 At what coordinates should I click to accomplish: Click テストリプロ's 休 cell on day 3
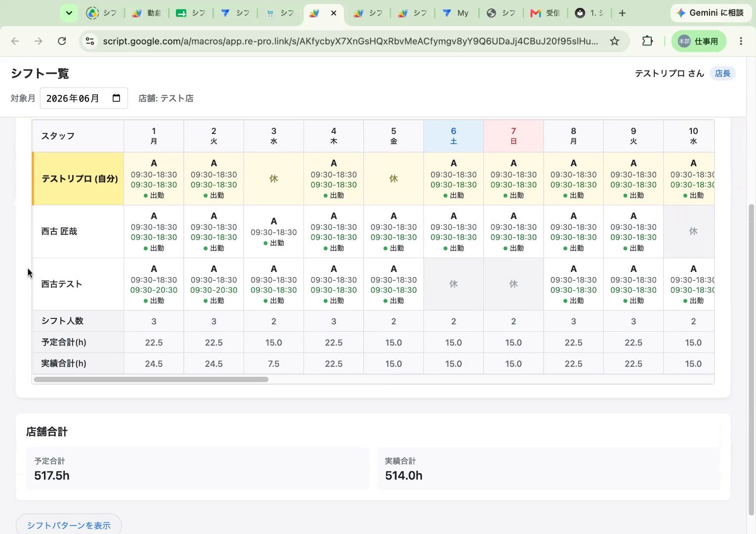[274, 179]
